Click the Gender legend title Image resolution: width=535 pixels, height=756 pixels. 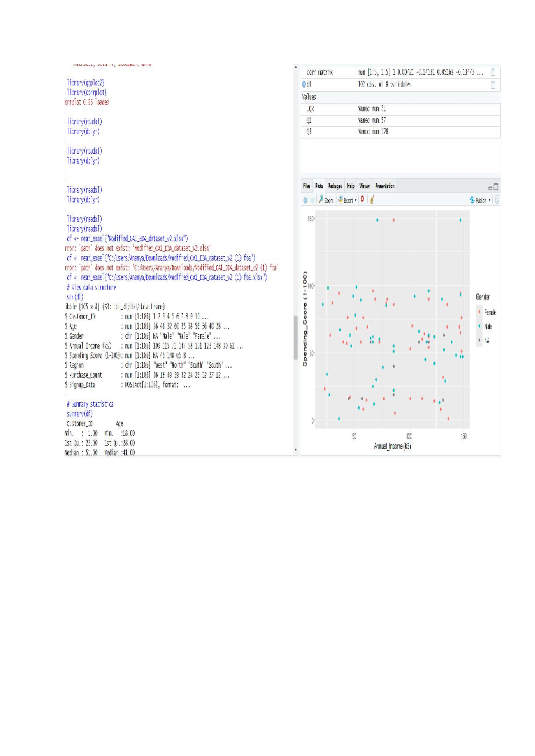(483, 297)
